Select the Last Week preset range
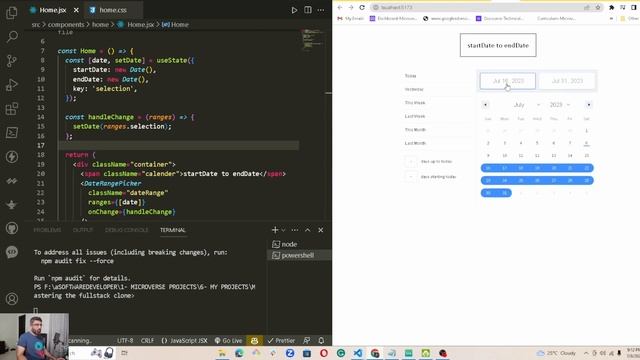The width and height of the screenshot is (640, 360). (415, 116)
